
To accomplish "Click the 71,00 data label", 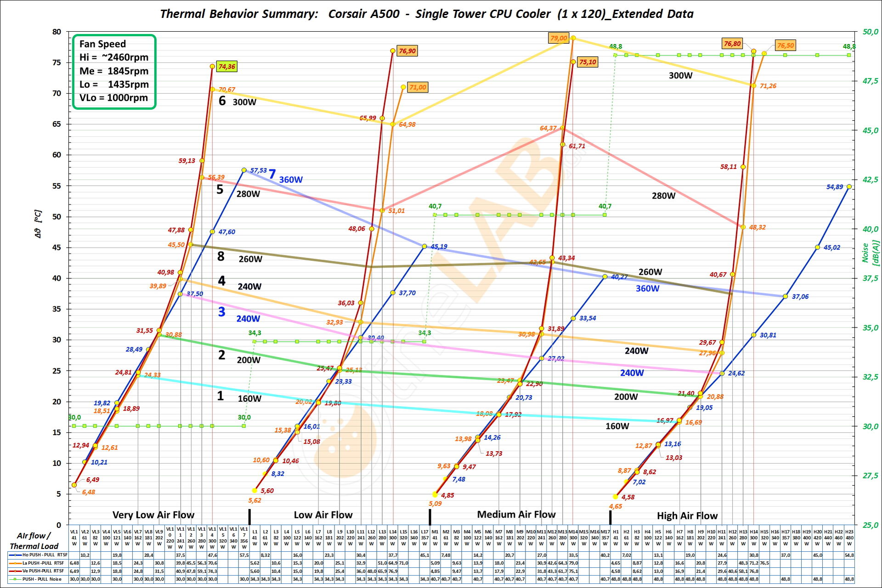I will click(x=418, y=87).
